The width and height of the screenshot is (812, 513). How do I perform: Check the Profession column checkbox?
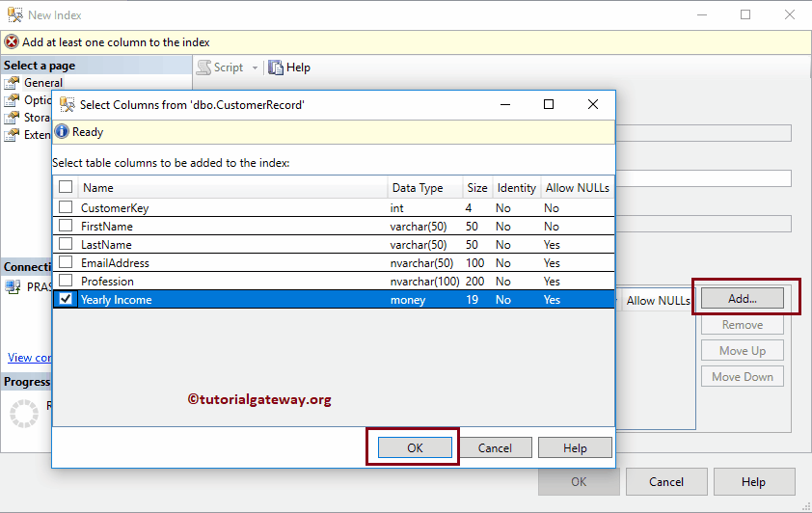click(66, 281)
